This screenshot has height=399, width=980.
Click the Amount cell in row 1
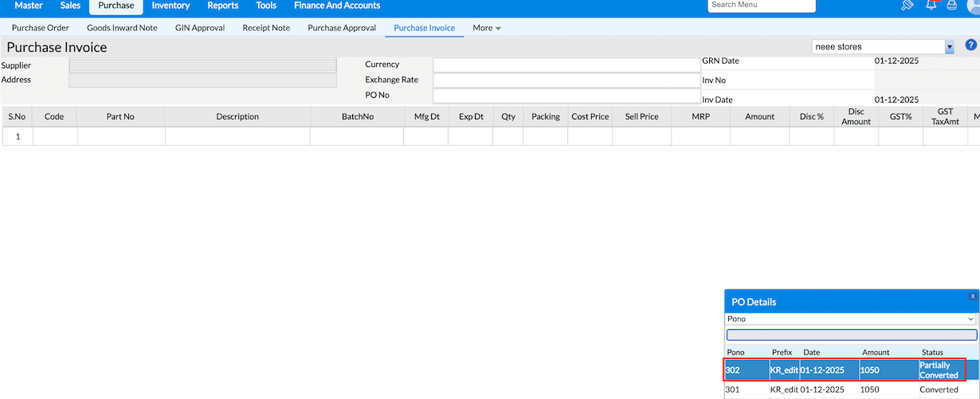760,136
